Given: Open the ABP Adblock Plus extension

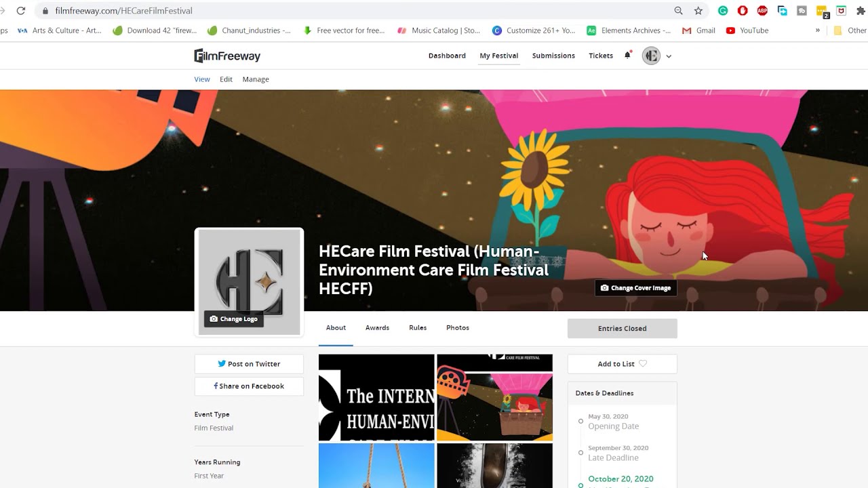Looking at the screenshot, I should (762, 11).
